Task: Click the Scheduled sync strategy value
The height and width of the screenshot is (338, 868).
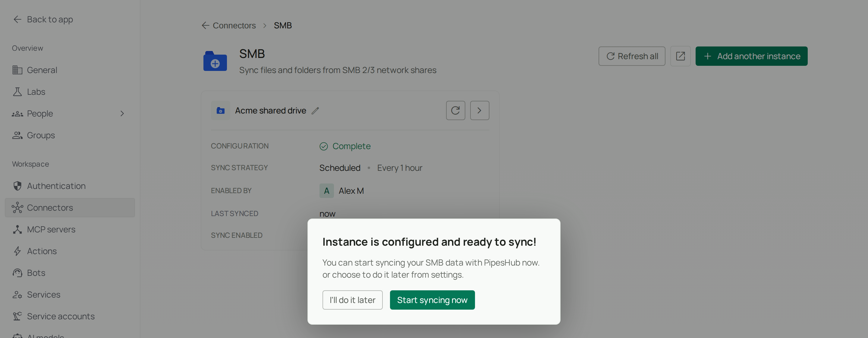Action: click(340, 168)
